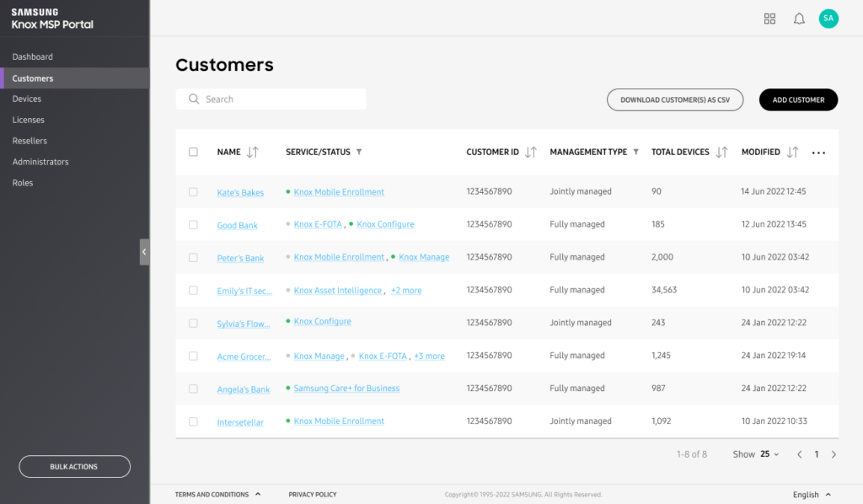Open Samsung Care+ for Business link

pyautogui.click(x=346, y=389)
